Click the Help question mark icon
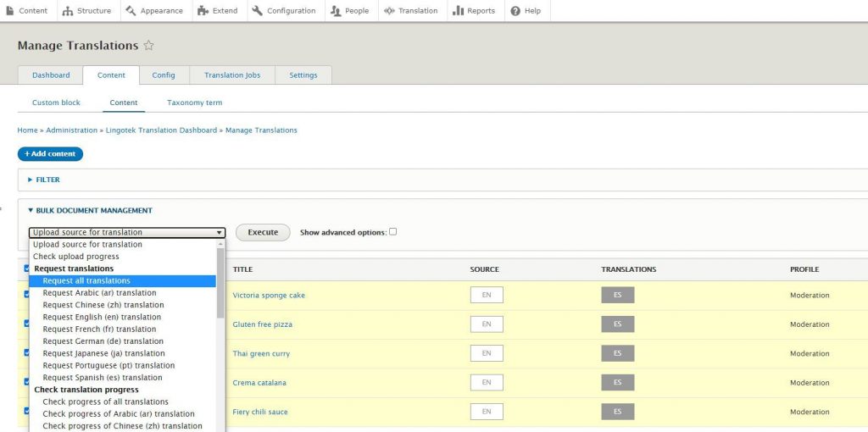 tap(515, 11)
